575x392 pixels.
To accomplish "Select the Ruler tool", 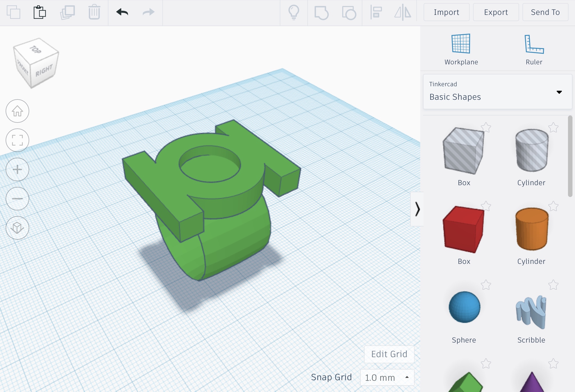I will pos(534,50).
